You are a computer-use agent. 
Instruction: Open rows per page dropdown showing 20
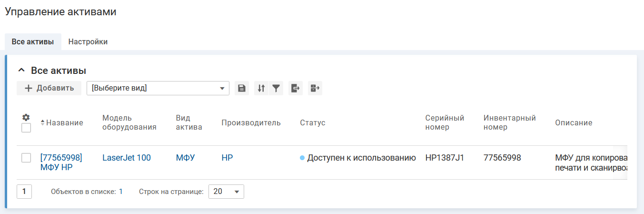226,192
